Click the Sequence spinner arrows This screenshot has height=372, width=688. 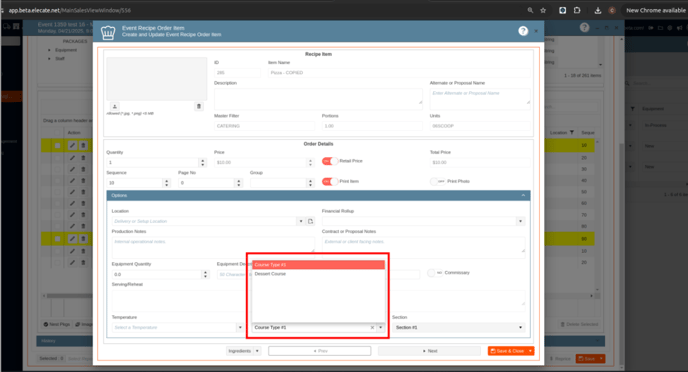[x=166, y=183]
